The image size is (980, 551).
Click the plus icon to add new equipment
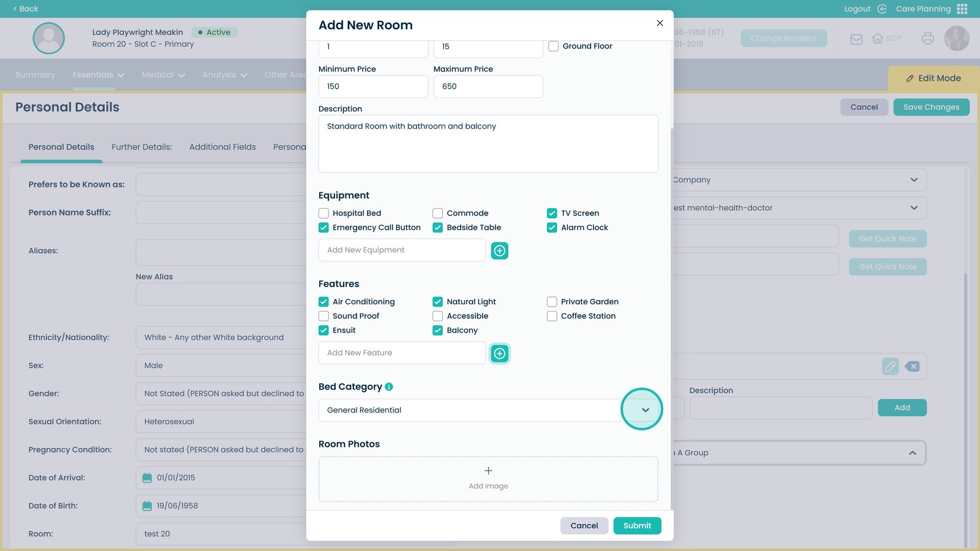click(x=499, y=250)
